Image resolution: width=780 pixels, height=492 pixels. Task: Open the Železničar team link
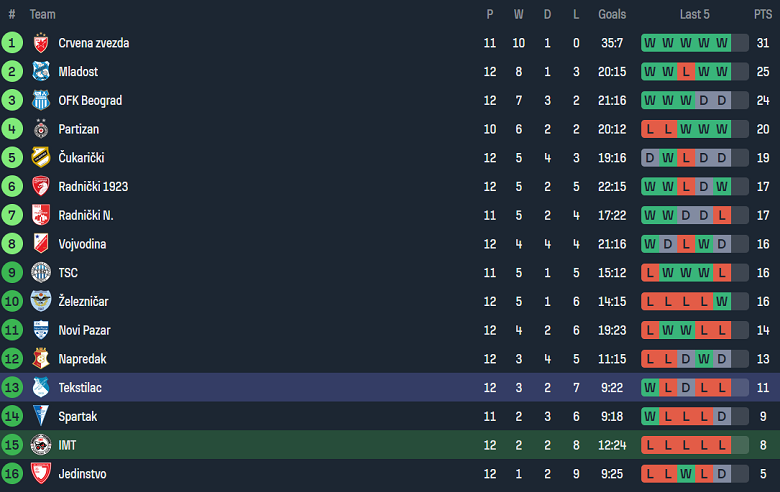pos(84,302)
